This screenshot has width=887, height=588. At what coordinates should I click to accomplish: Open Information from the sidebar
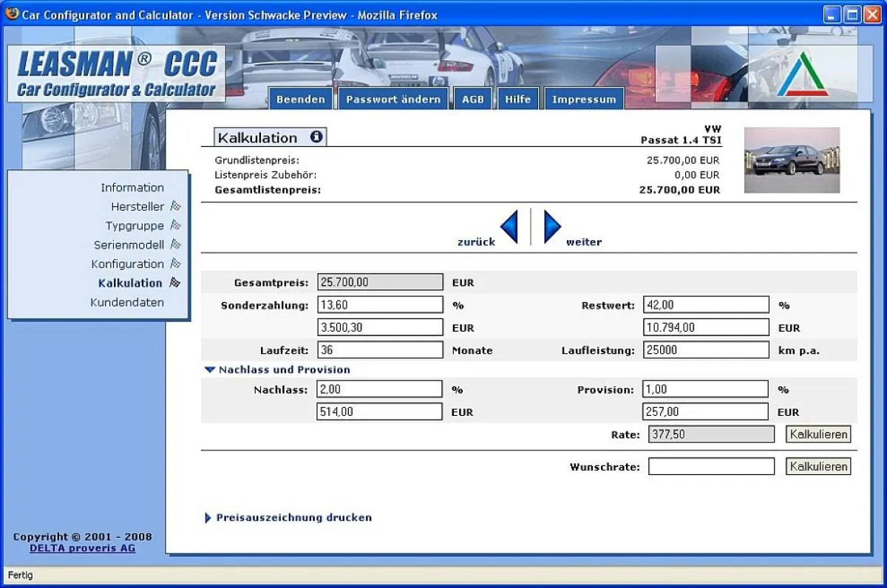(x=132, y=187)
